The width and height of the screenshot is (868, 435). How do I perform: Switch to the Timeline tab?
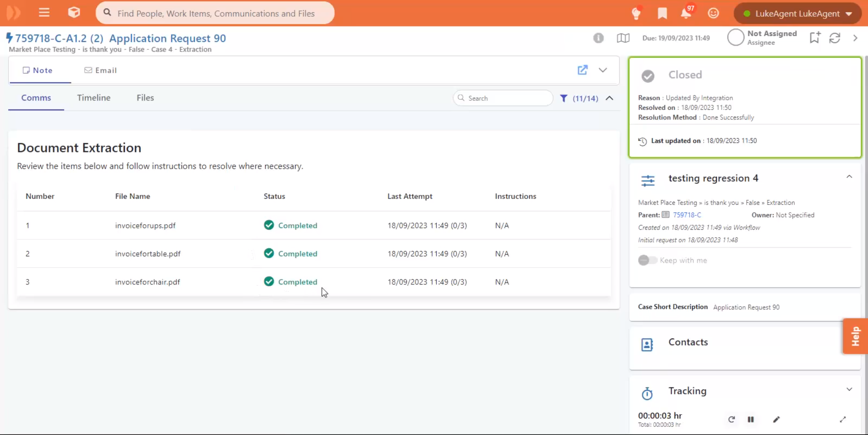pos(94,98)
